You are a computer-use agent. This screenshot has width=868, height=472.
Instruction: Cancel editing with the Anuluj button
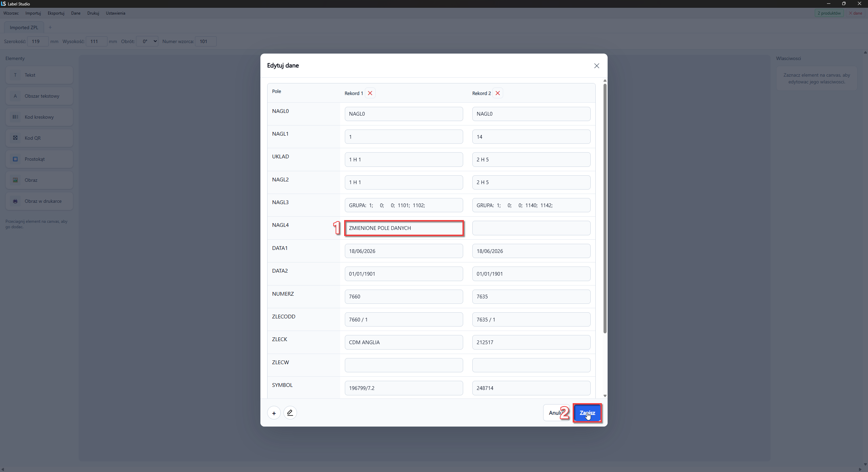click(x=556, y=413)
